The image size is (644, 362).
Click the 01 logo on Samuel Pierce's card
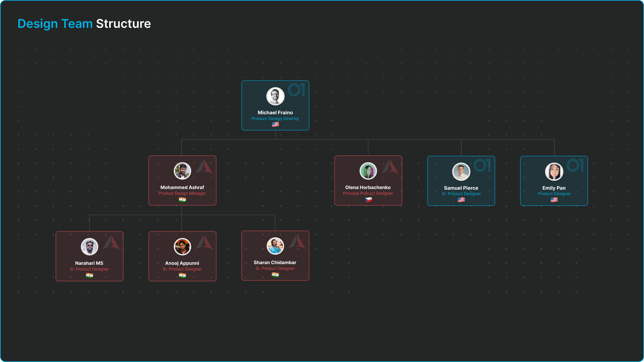point(482,165)
